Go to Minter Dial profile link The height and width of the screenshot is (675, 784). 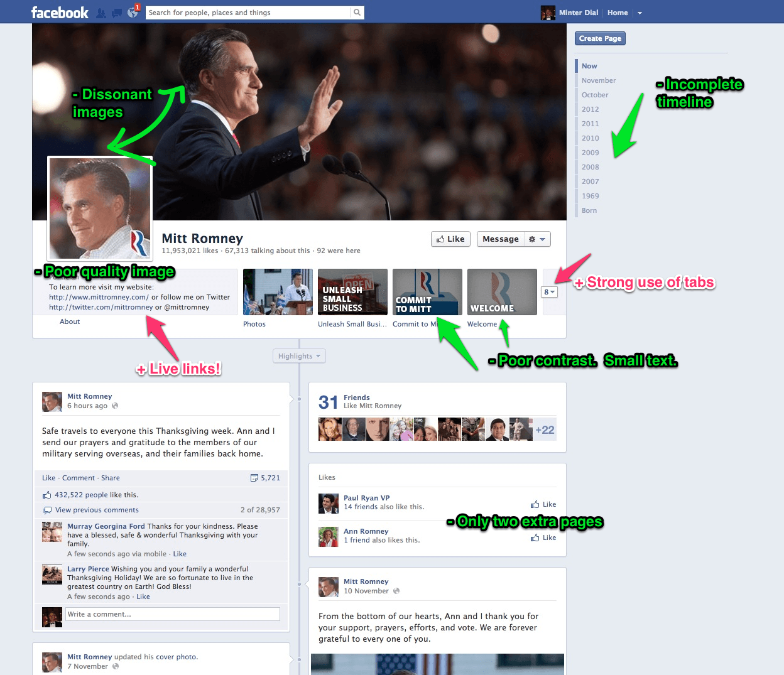pyautogui.click(x=579, y=13)
